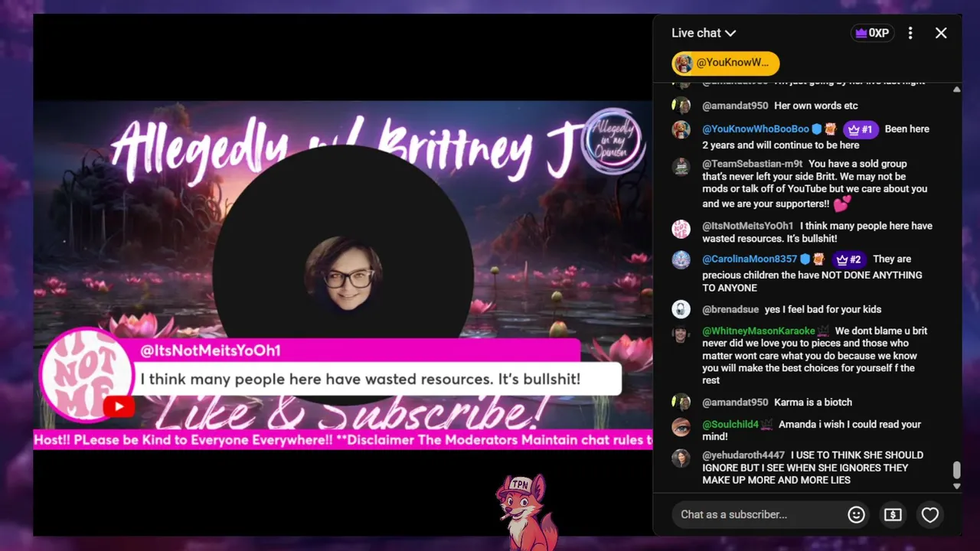This screenshot has width=980, height=551.
Task: Click @yehudaroth4447 avatar
Action: tap(681, 458)
